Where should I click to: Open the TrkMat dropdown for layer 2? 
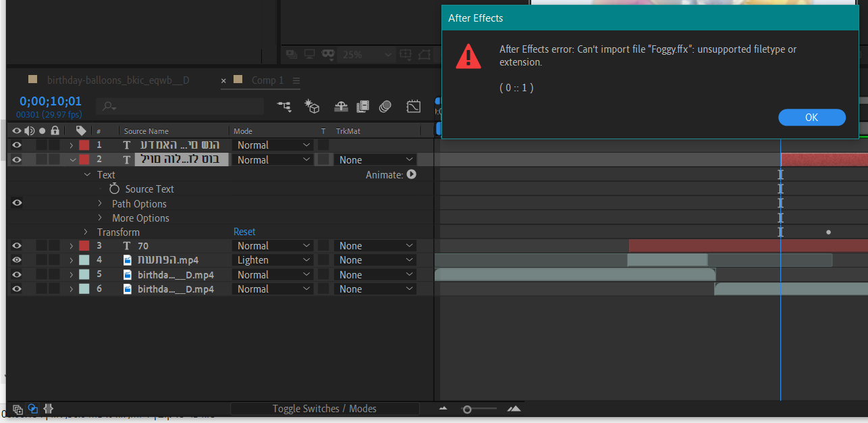[375, 160]
